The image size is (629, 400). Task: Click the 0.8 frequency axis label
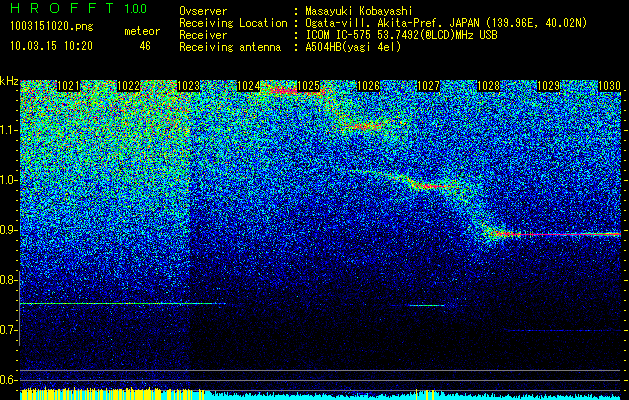tap(8, 280)
